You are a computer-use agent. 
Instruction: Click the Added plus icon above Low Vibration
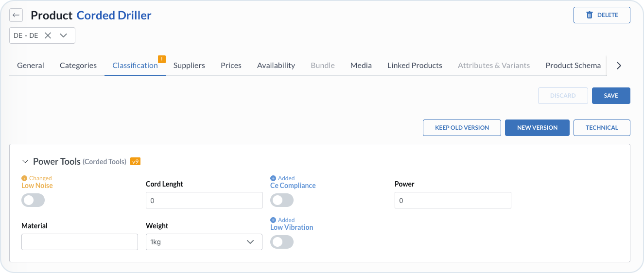click(x=273, y=220)
